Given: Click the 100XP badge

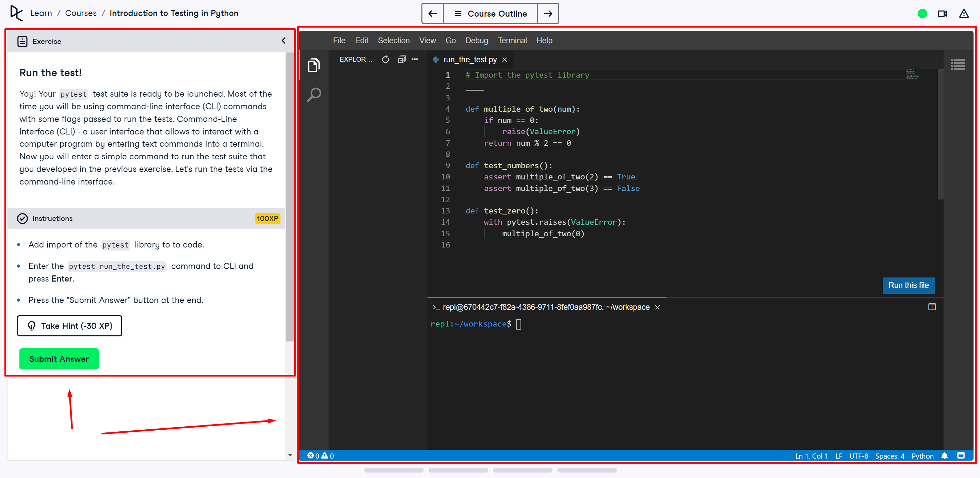Looking at the screenshot, I should click(268, 219).
